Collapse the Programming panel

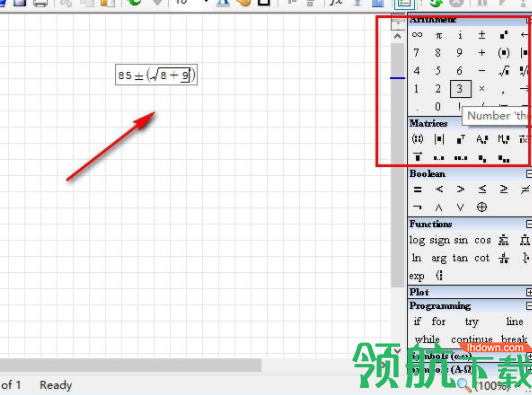pyautogui.click(x=529, y=306)
